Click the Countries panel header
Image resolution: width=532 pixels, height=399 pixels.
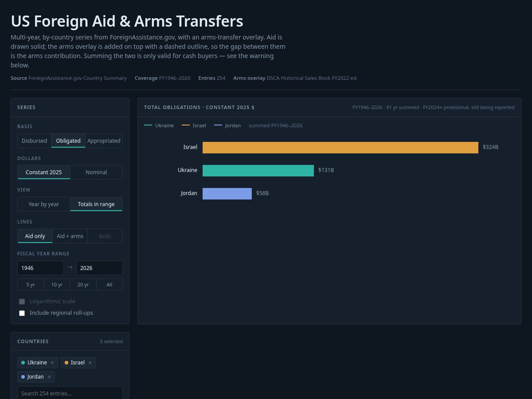(x=70, y=341)
